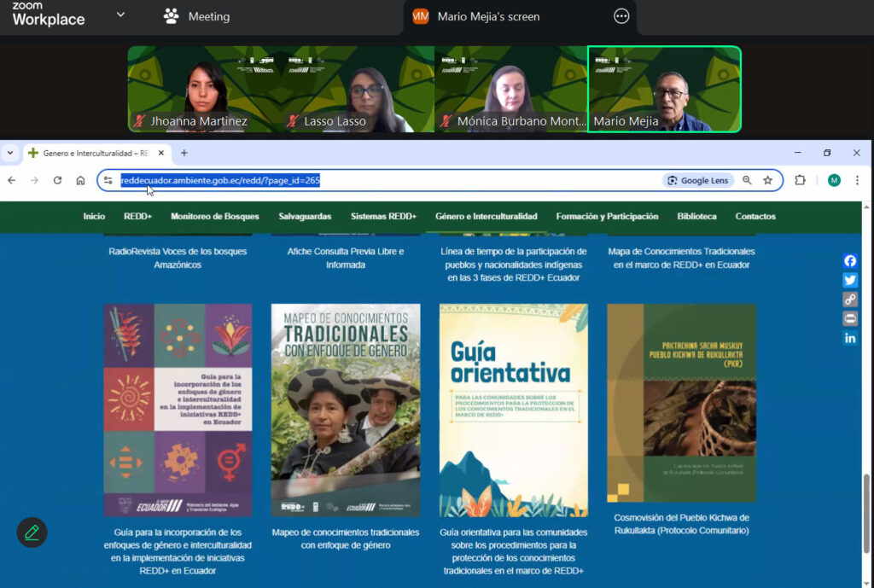
Task: Click the Guía orientativa cover thumbnail
Action: coord(513,410)
